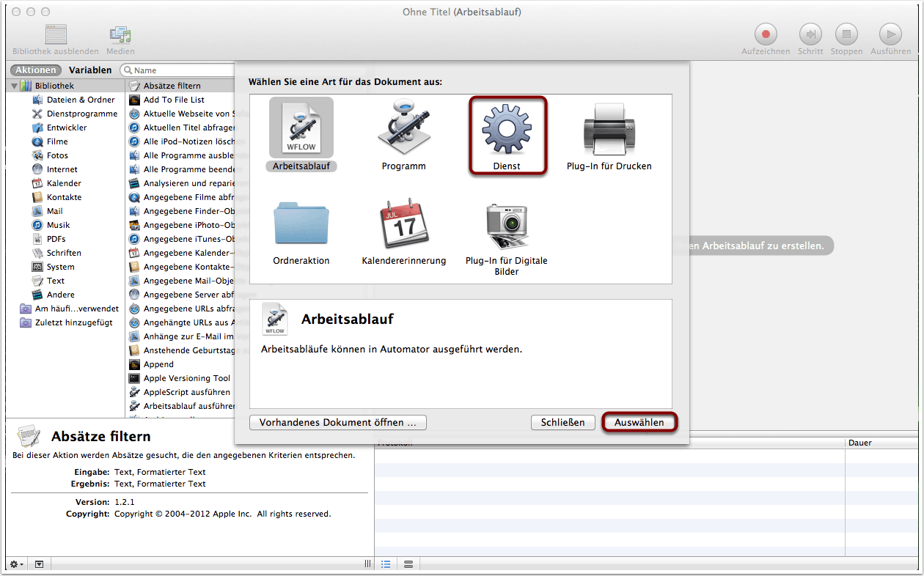Select the Absätze filtern action
Viewport: 924px width, 576px height.
coord(181,86)
